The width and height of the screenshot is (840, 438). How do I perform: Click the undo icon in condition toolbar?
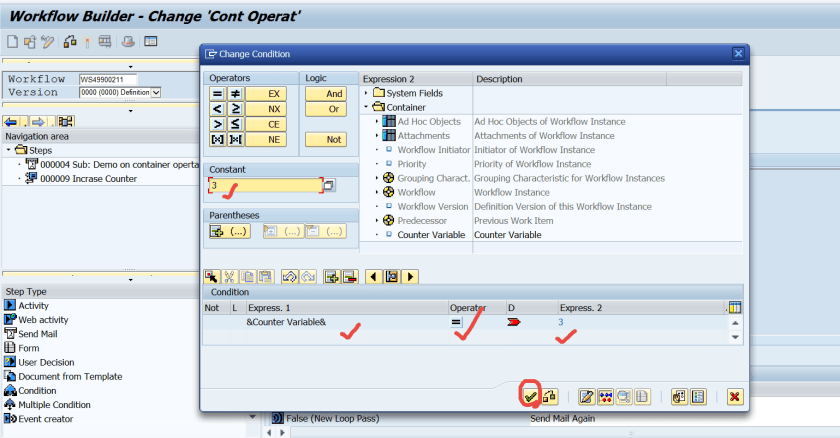point(289,277)
